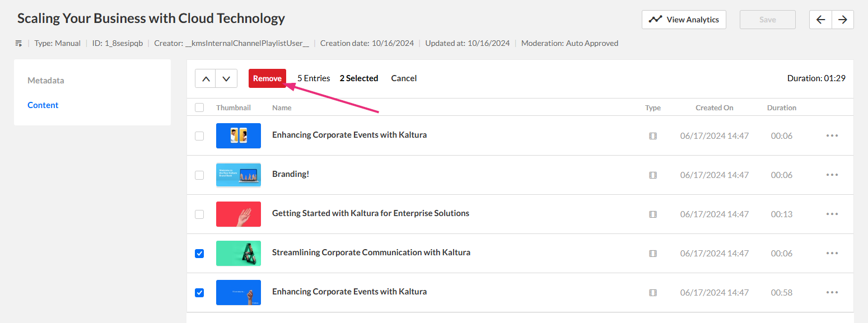Viewport: 868px width, 323px height.
Task: Click video type icon in Streamlining Corporate row
Action: point(652,253)
